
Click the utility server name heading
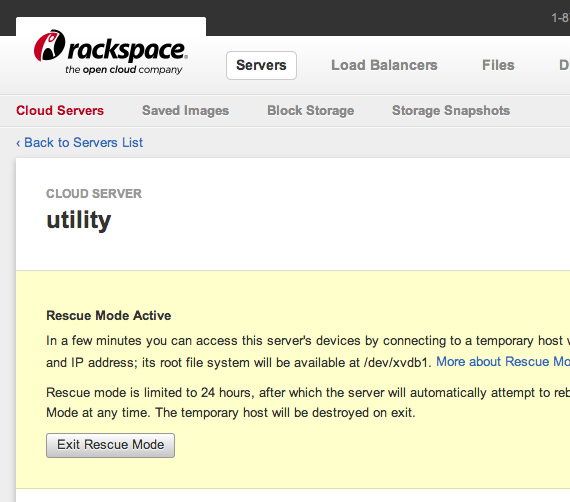pyautogui.click(x=79, y=220)
